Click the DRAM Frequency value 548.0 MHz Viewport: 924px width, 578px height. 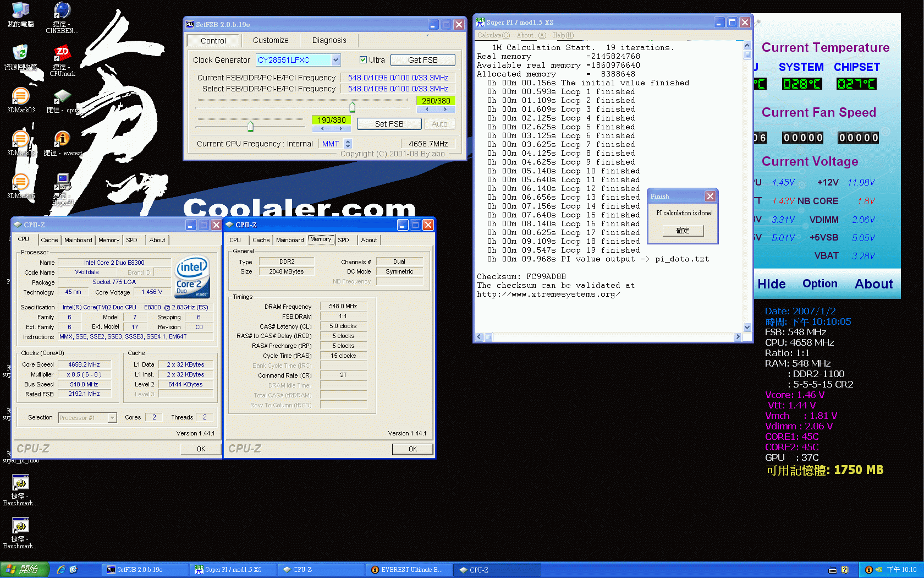coord(343,306)
